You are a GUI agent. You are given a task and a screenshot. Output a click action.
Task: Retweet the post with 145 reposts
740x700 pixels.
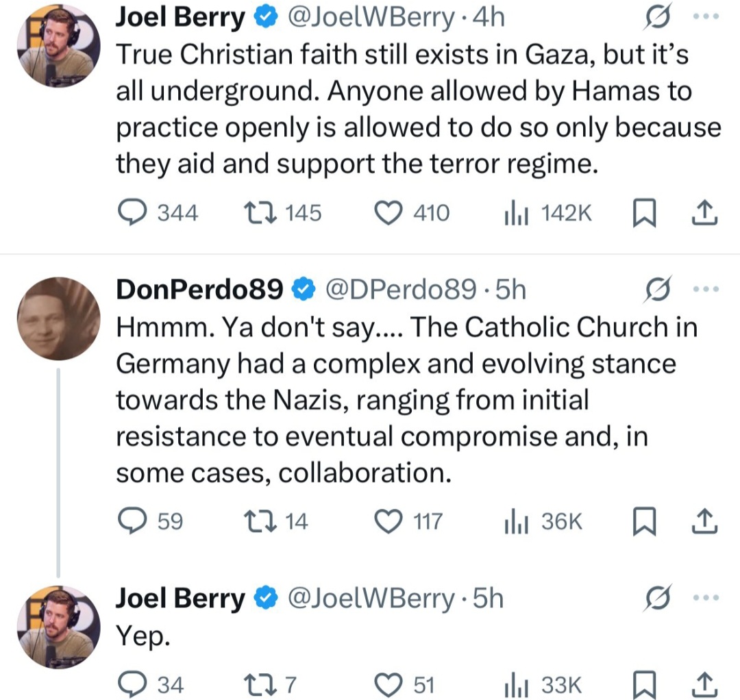click(282, 213)
